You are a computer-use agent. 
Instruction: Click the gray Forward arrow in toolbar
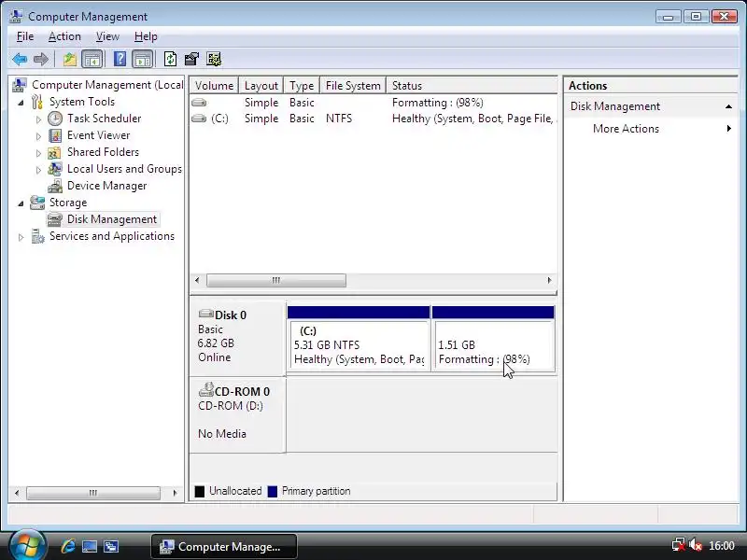(x=41, y=60)
